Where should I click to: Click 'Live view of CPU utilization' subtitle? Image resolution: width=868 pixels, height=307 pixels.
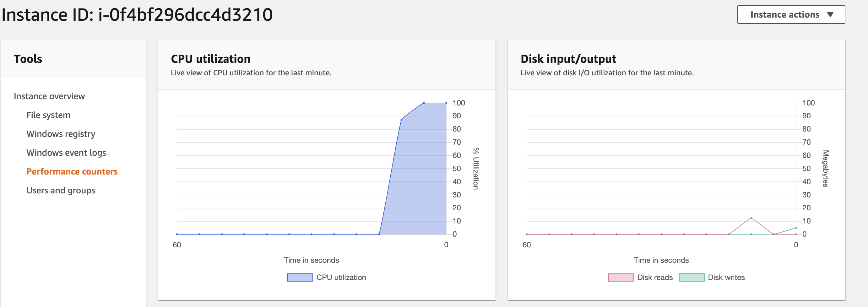pyautogui.click(x=251, y=73)
